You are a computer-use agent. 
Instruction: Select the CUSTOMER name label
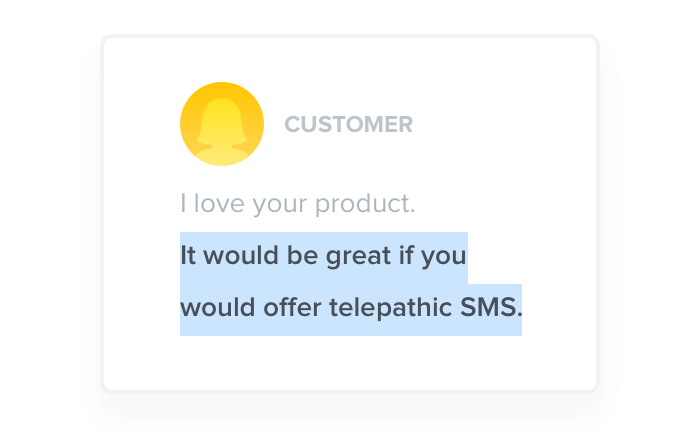349,125
